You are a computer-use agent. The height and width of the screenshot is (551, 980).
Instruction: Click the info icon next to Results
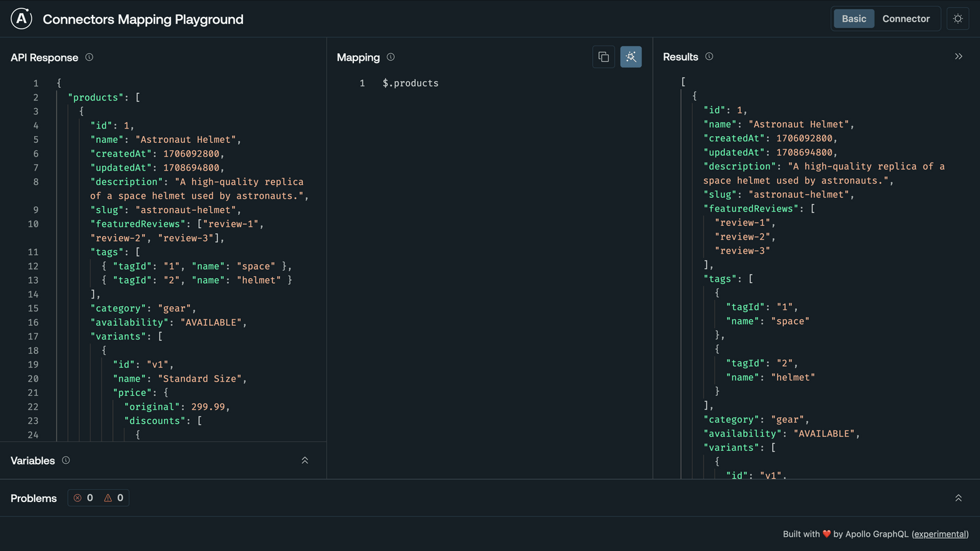708,57
